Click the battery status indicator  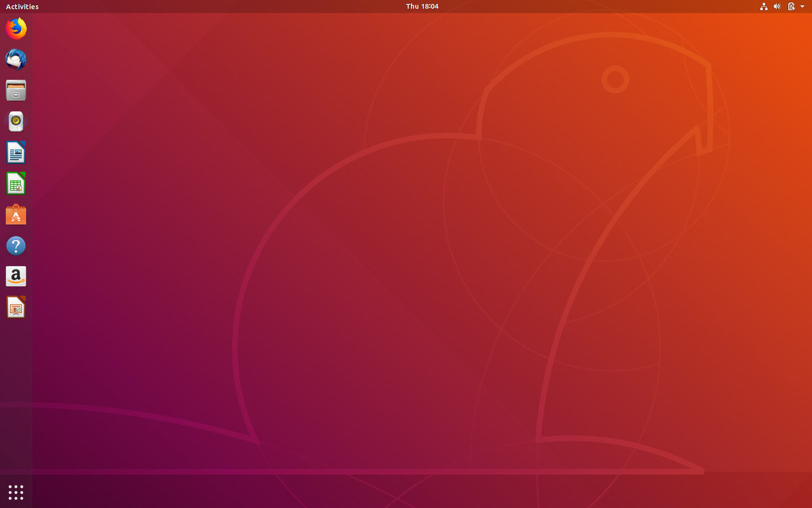790,7
